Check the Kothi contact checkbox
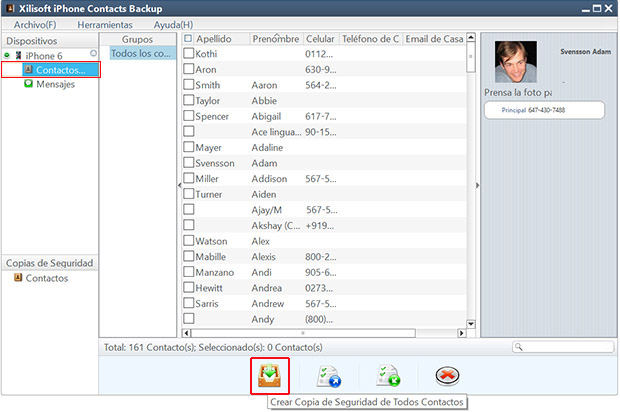620x412 pixels. click(x=189, y=53)
